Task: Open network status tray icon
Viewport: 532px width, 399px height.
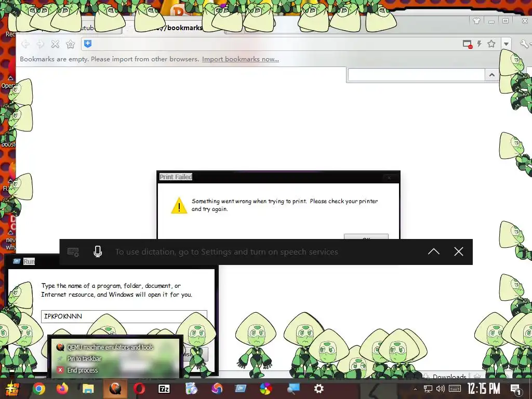Action: [x=428, y=389]
